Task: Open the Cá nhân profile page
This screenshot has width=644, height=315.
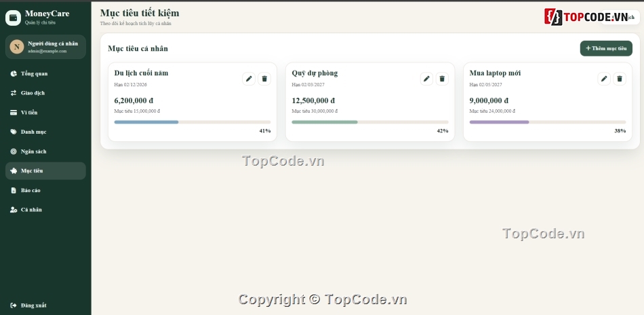Action: coord(45,210)
